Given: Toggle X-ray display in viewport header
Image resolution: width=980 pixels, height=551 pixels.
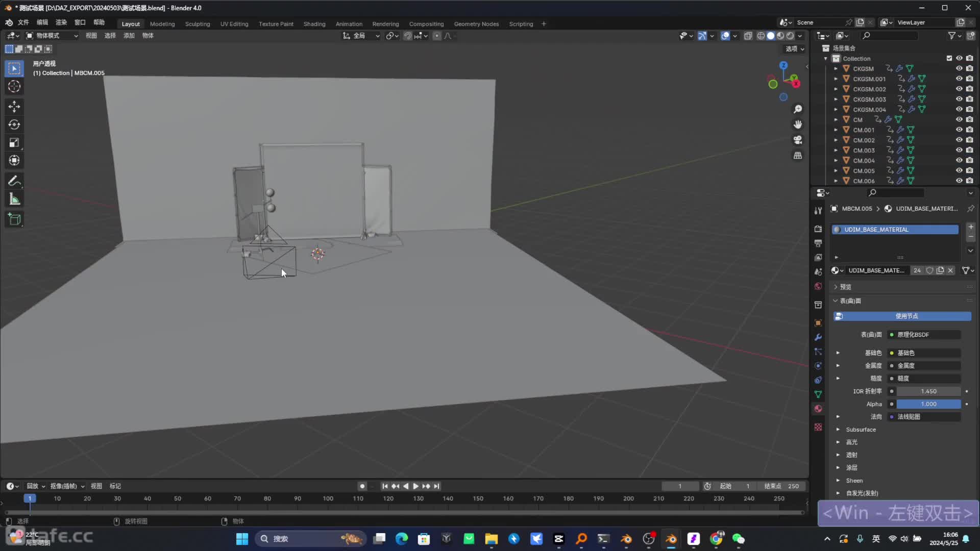Looking at the screenshot, I should tap(748, 36).
